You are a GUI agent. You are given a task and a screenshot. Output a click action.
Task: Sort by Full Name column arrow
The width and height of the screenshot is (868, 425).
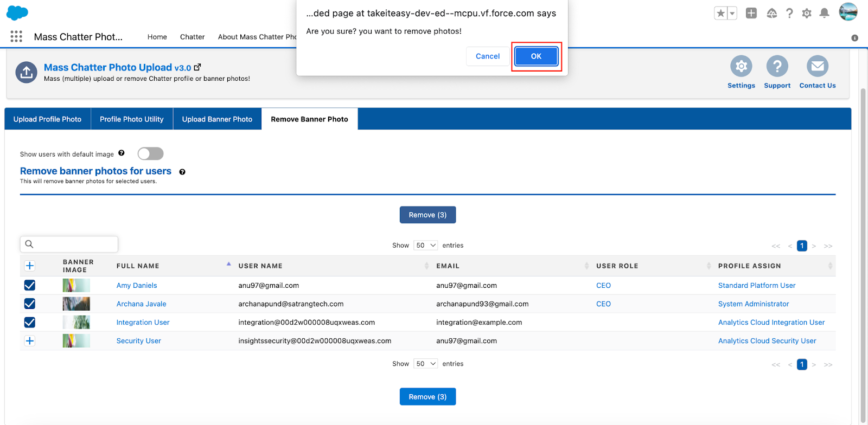(x=228, y=264)
